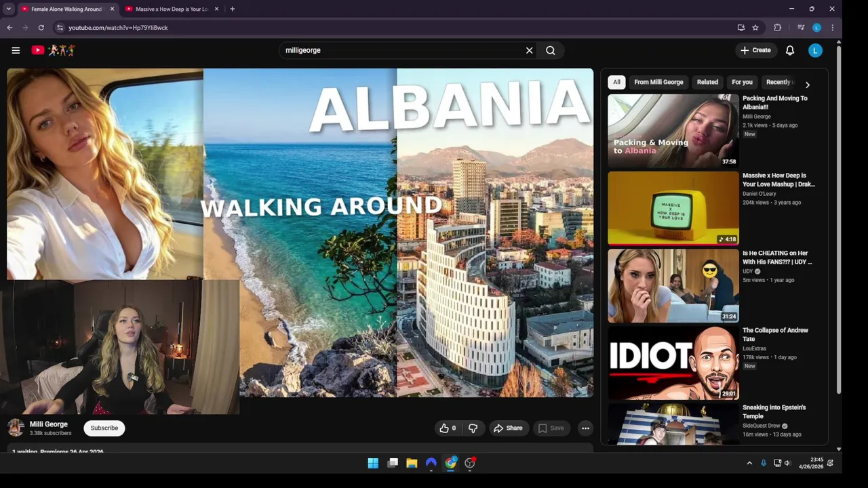Open Milli George channel name link
This screenshot has height=488, width=868.
49,424
